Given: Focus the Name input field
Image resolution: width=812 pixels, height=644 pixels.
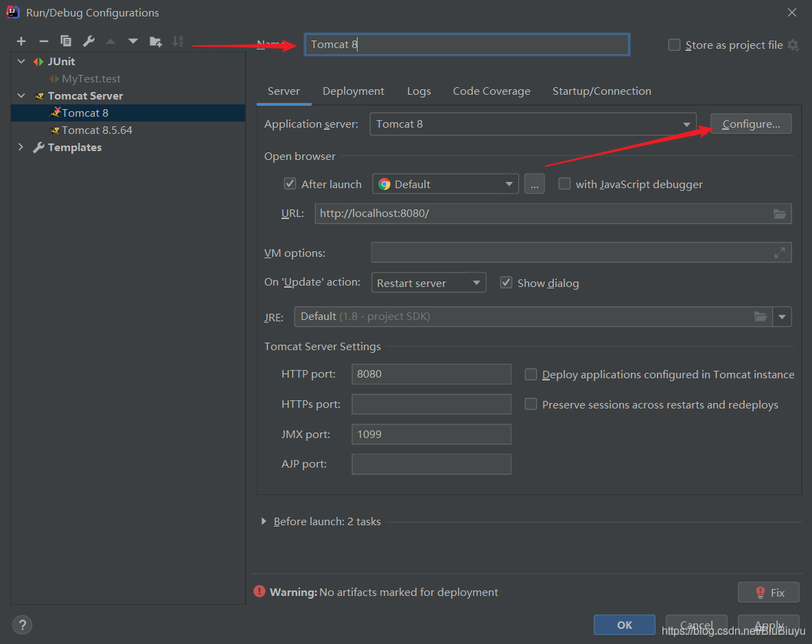Looking at the screenshot, I should click(467, 45).
